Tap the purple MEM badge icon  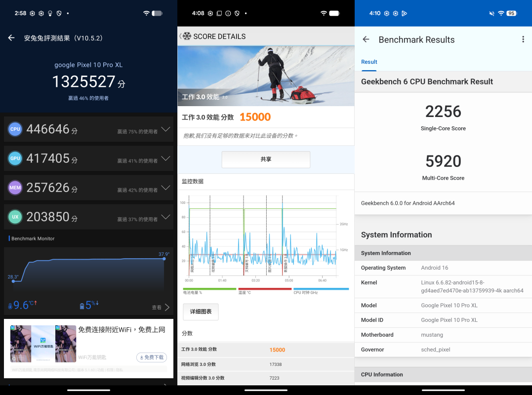(15, 188)
